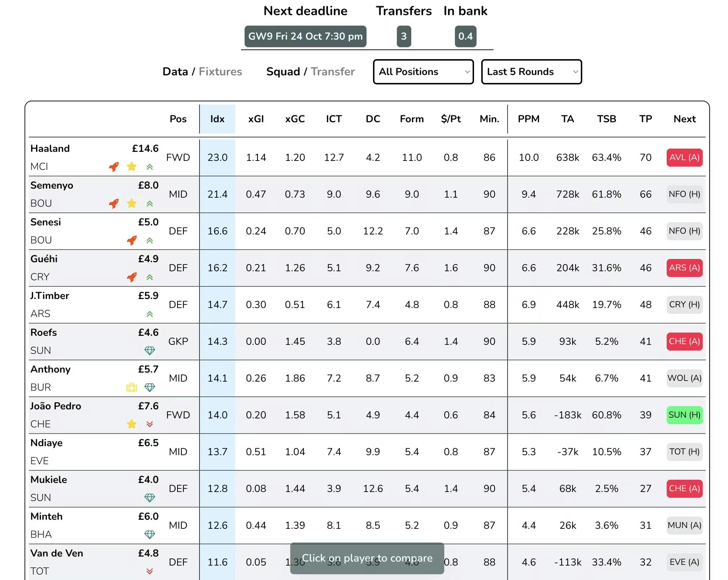This screenshot has height=580, width=728.
Task: Open the All Positions dropdown
Action: 423,72
